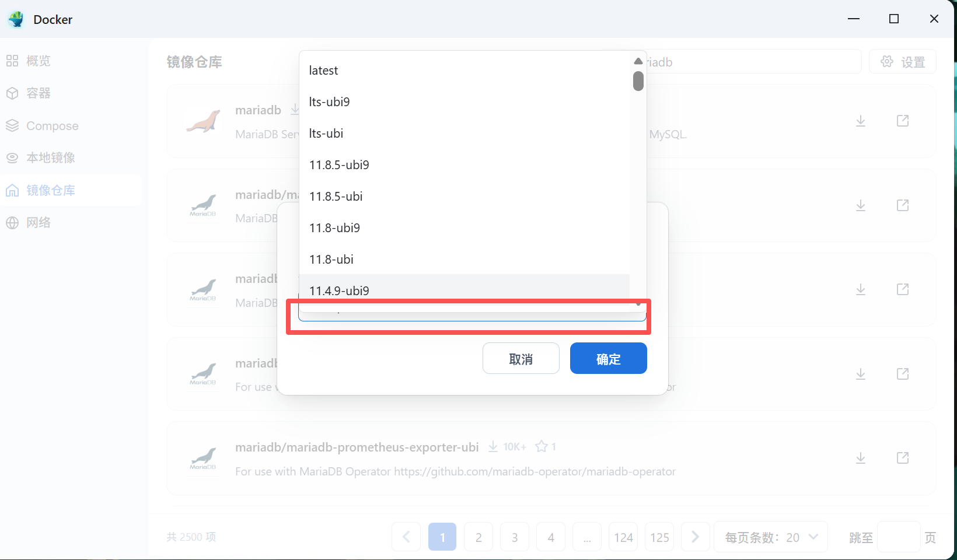Choose the 11.8-ubi tag
The width and height of the screenshot is (957, 560).
click(x=464, y=260)
